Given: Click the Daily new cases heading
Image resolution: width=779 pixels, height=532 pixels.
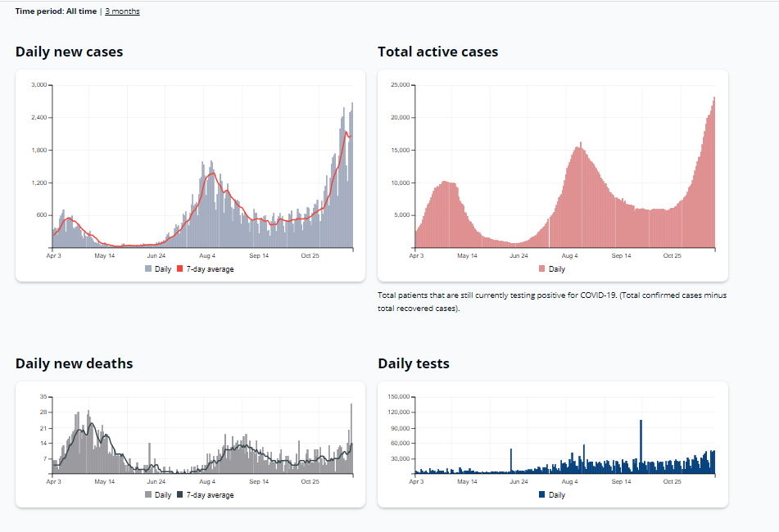Looking at the screenshot, I should [69, 52].
